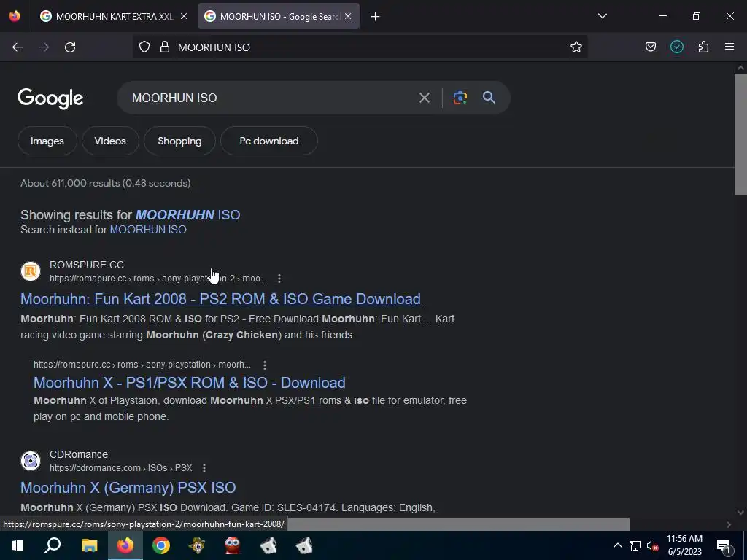
Task: Filter results by Videos
Action: click(110, 141)
